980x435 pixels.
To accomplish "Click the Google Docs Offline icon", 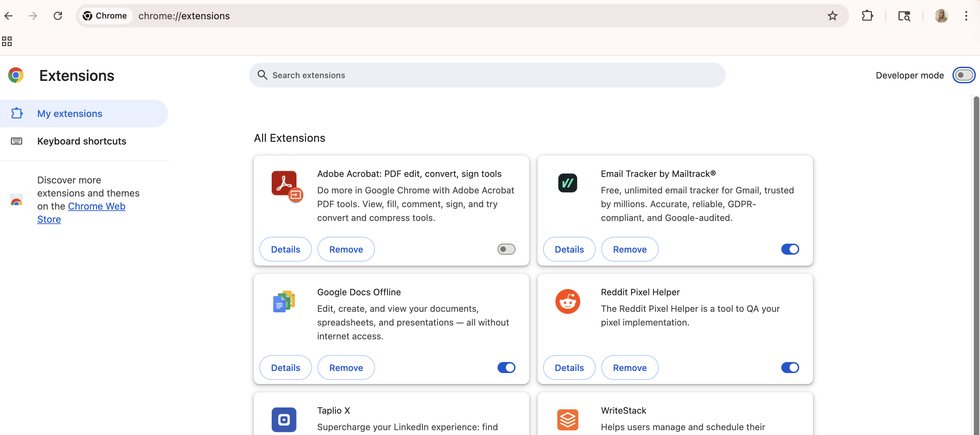I will (x=284, y=301).
